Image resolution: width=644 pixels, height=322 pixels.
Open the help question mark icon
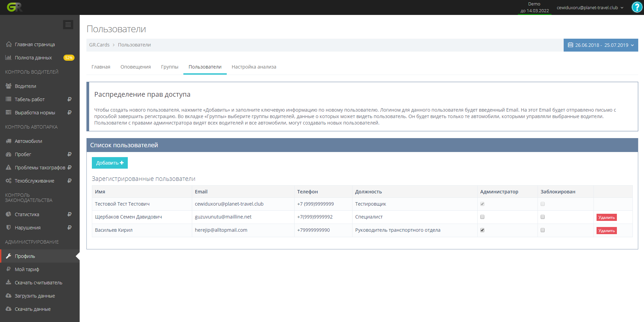pyautogui.click(x=637, y=7)
